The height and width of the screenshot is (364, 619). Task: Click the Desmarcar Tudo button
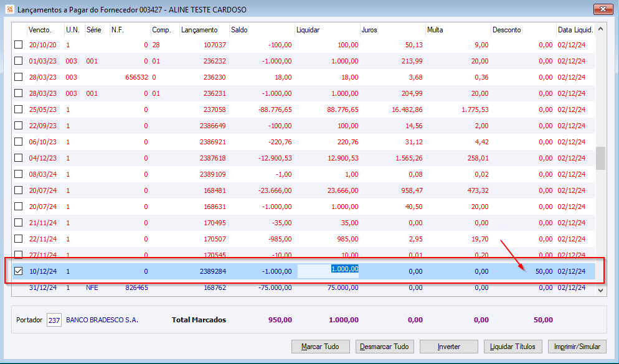click(x=384, y=347)
